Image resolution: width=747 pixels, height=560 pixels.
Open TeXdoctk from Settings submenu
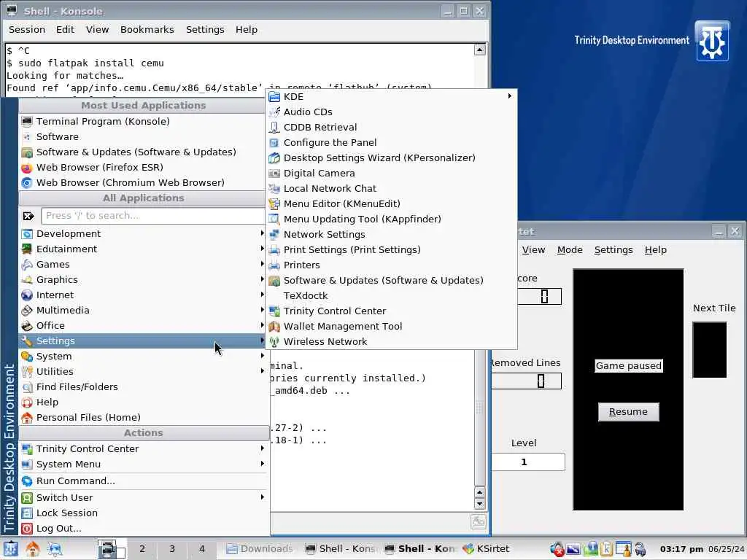(x=392, y=296)
